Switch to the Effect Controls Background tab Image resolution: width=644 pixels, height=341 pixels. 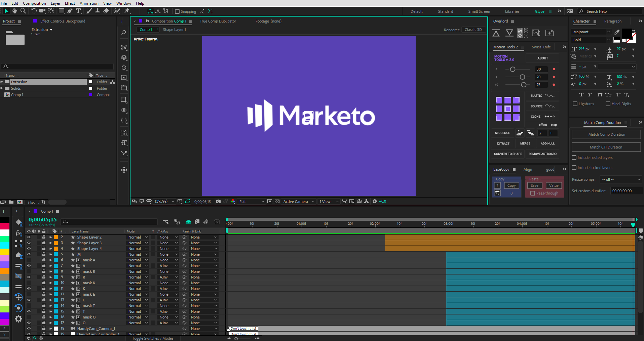(x=63, y=21)
